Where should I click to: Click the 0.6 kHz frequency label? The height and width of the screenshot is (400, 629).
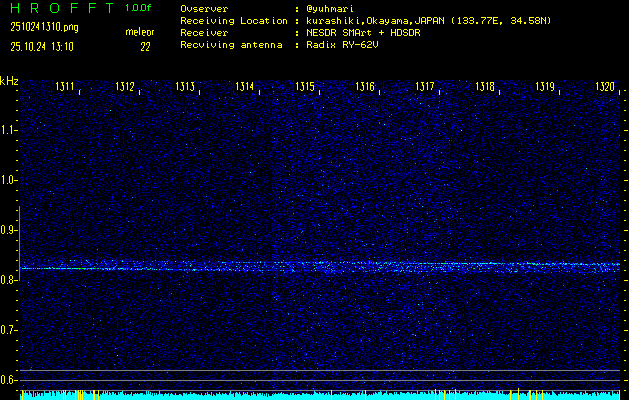[x=9, y=380]
